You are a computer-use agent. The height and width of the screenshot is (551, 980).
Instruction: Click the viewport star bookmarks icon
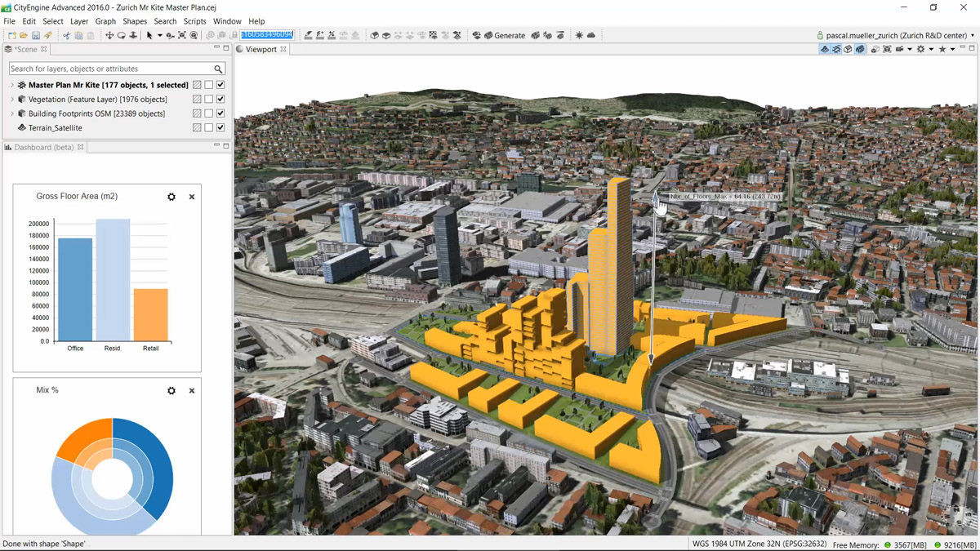[x=942, y=50]
